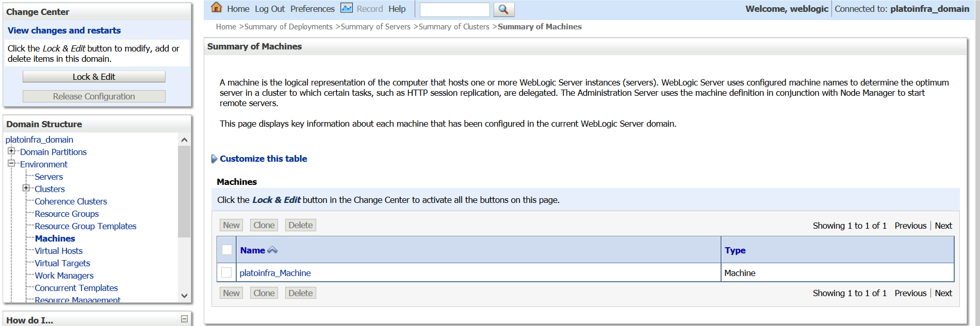Click the search input field
980x326 pixels.
tap(454, 9)
